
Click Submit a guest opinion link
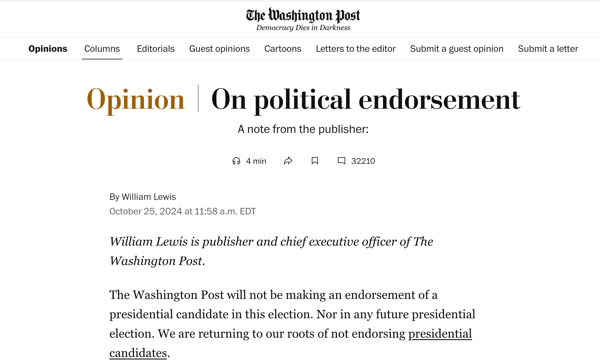pyautogui.click(x=457, y=49)
